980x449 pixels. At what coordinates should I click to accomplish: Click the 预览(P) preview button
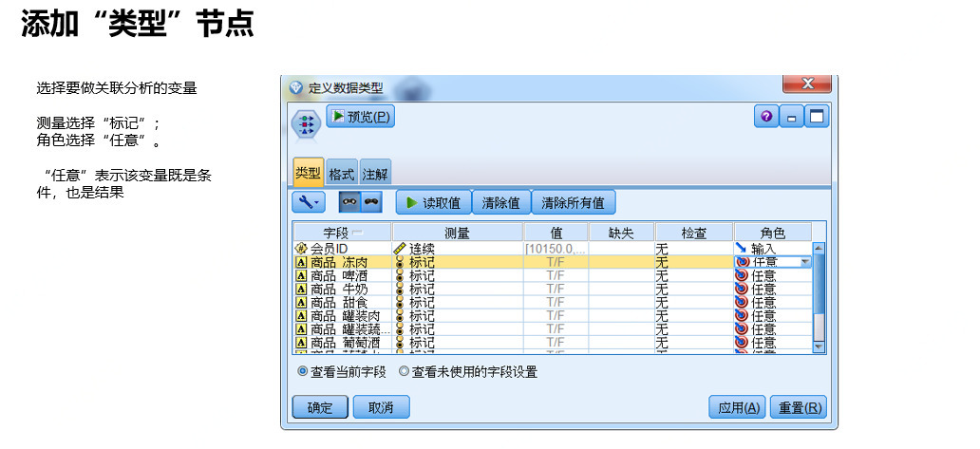[x=361, y=116]
